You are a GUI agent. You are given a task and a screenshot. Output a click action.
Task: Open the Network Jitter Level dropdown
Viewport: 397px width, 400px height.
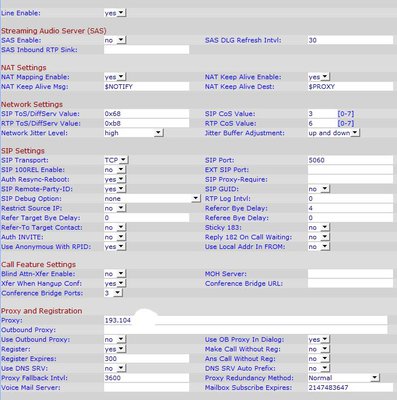point(133,133)
